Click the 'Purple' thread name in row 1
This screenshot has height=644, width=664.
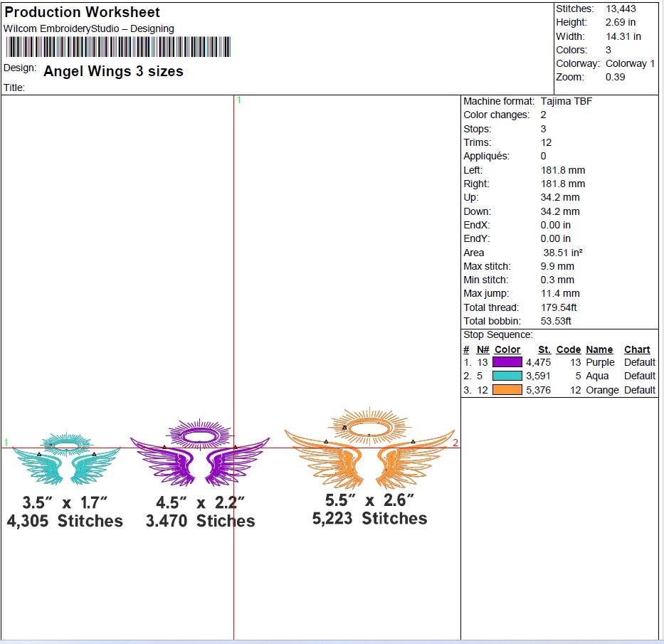tap(600, 362)
